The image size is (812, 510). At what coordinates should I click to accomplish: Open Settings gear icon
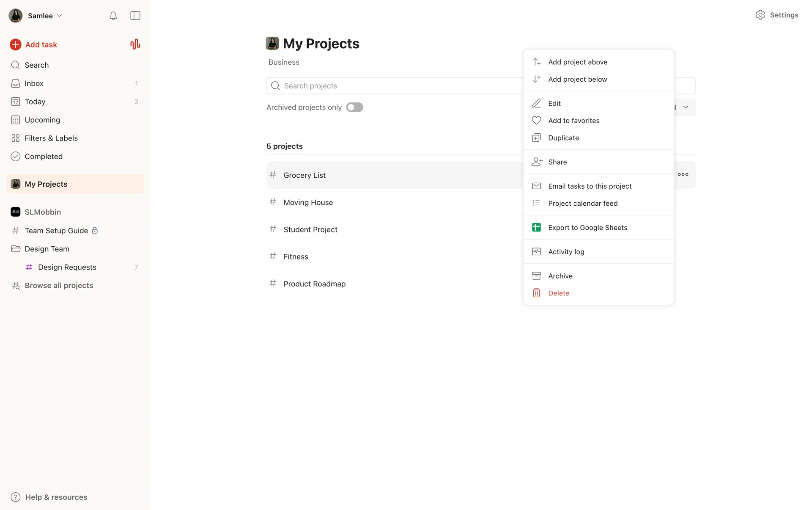click(760, 15)
